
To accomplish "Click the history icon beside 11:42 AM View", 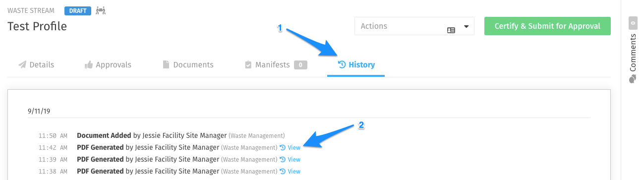I will (x=283, y=147).
